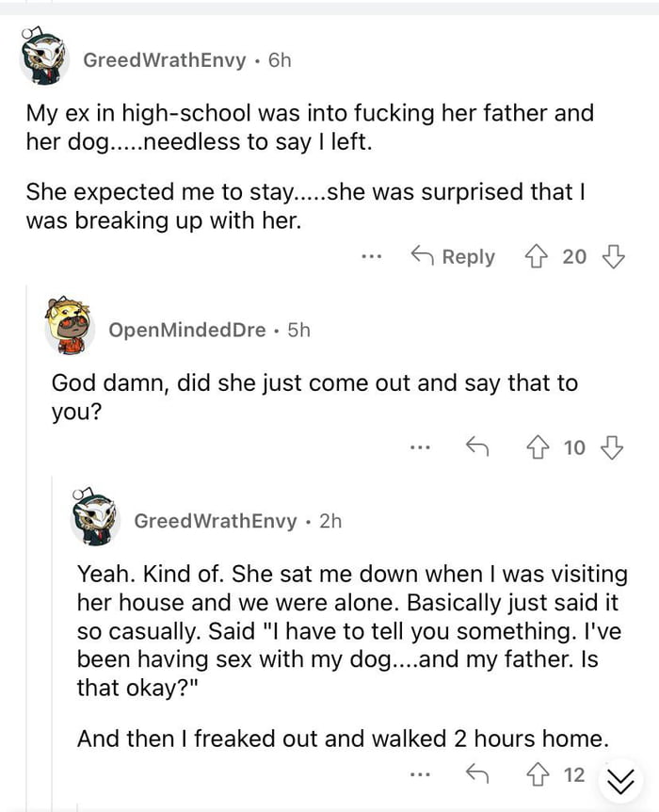Open GreedWrathEnvy's profile from the top comment
The width and height of the screenshot is (659, 812).
tap(165, 60)
